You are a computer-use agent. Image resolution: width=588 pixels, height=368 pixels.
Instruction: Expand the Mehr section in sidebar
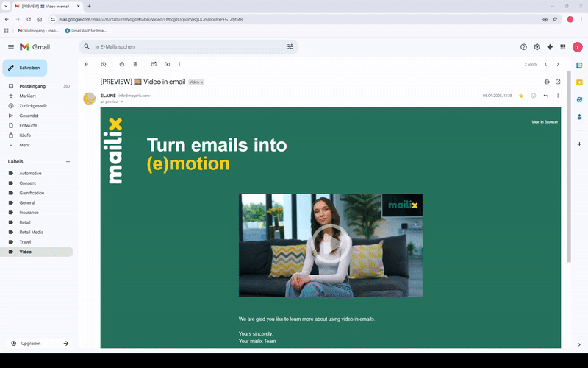pos(24,145)
